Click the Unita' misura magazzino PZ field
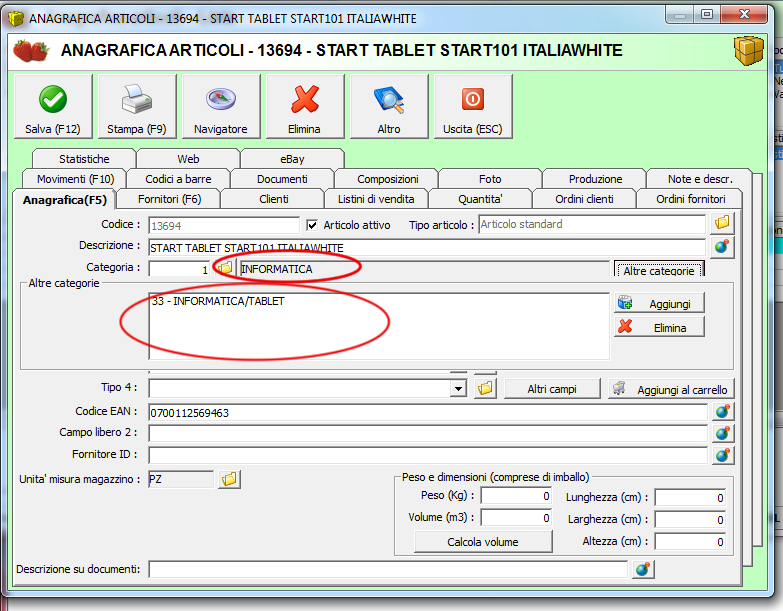This screenshot has height=611, width=783. 181,479
